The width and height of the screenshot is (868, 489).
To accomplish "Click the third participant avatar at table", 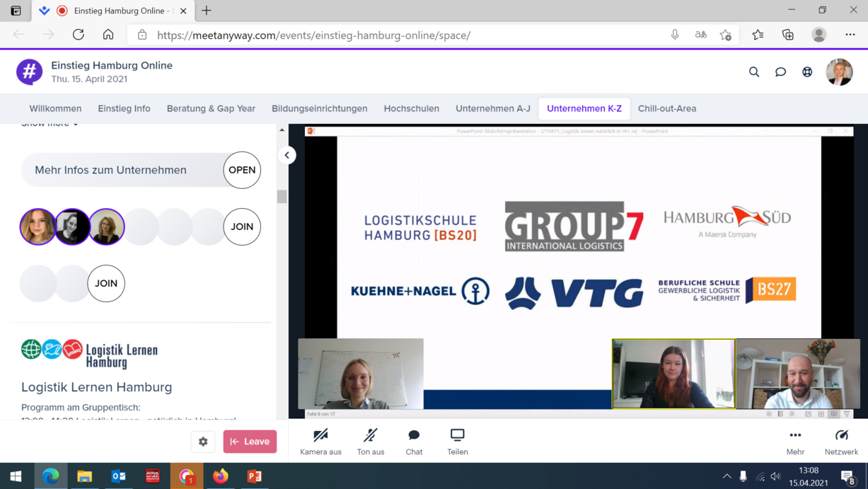I will 107,226.
